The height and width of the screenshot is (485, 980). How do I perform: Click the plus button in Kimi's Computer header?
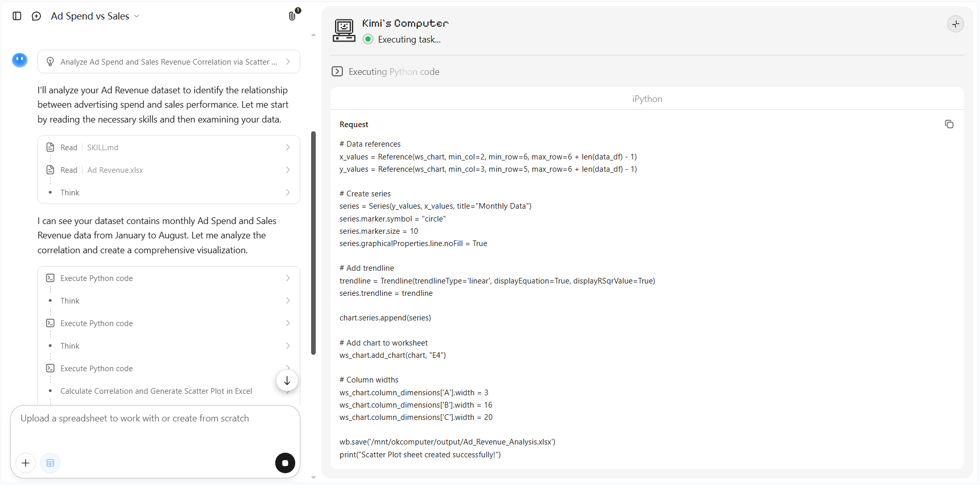955,24
